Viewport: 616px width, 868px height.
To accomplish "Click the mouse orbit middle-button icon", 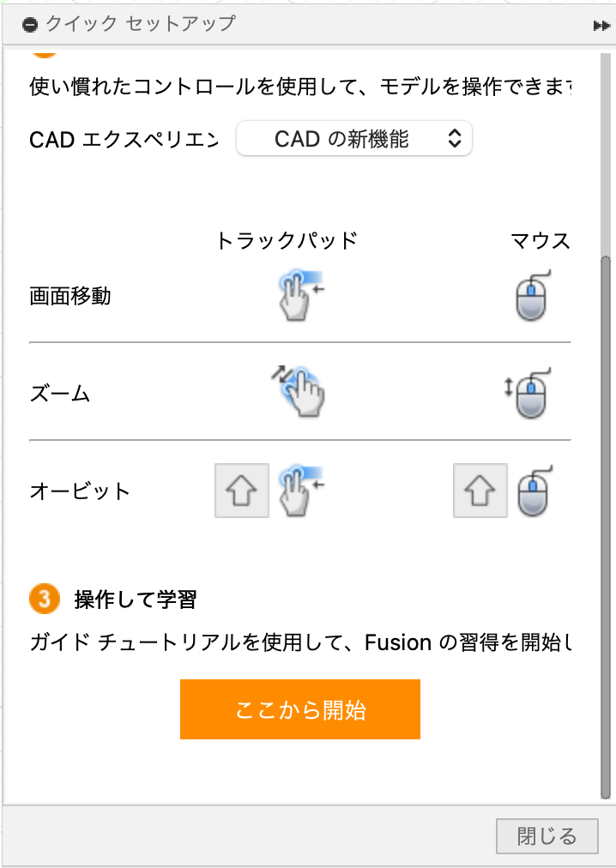I will tap(534, 491).
